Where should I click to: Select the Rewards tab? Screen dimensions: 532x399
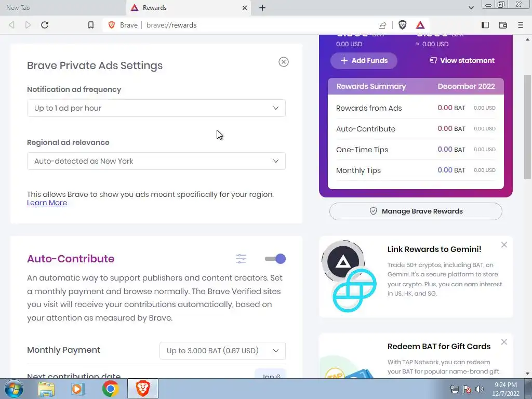point(189,8)
